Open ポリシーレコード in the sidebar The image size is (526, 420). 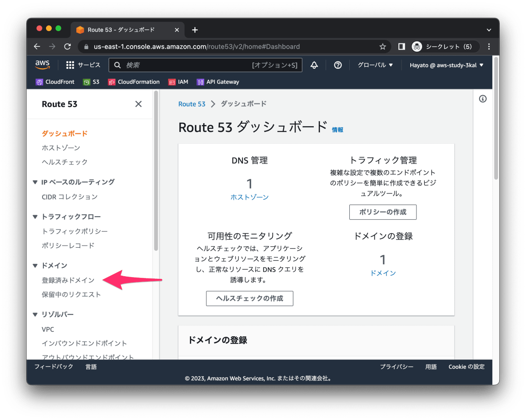pos(68,246)
